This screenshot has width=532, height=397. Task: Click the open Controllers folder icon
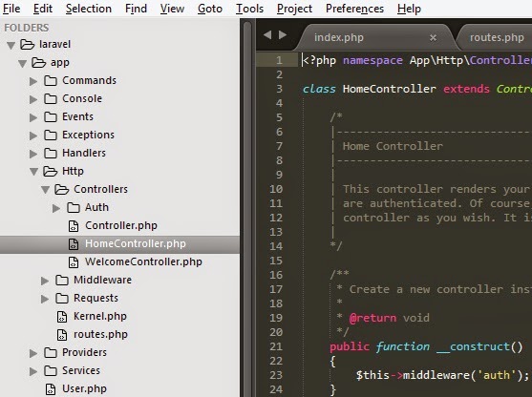click(x=62, y=189)
